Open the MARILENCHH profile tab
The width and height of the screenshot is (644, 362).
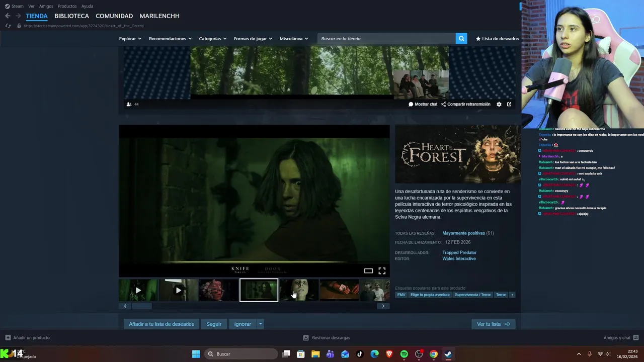click(159, 16)
